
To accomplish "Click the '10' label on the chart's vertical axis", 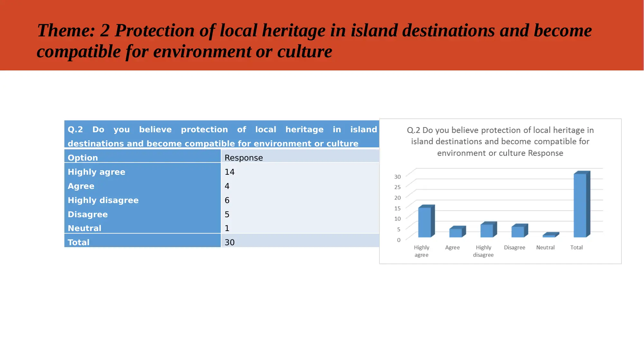I will click(x=397, y=218).
